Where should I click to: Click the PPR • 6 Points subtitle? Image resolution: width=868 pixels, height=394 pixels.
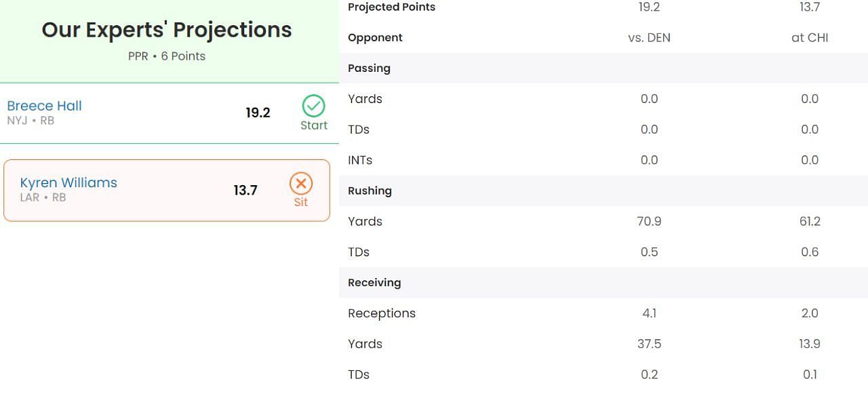[167, 56]
